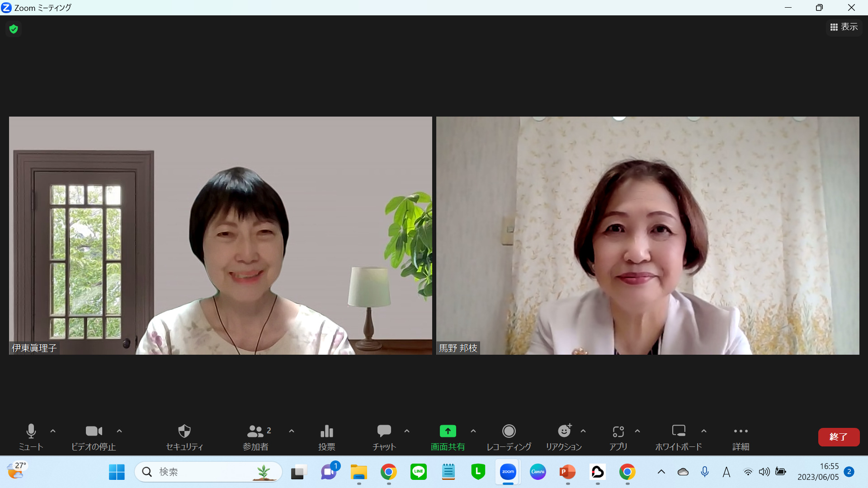
Task: Toggle camera with Stop Video (ビデオの停止)
Action: pyautogui.click(x=94, y=432)
